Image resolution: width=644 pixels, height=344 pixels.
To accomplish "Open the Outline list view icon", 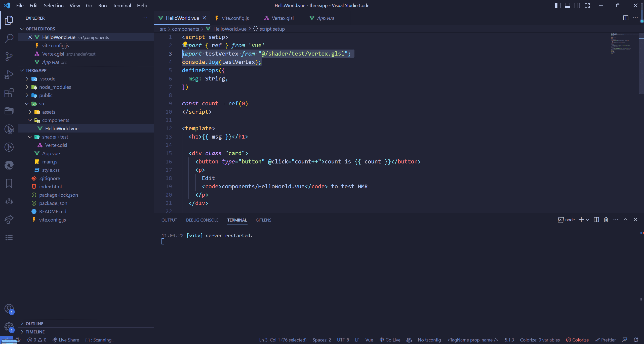I will [x=9, y=237].
